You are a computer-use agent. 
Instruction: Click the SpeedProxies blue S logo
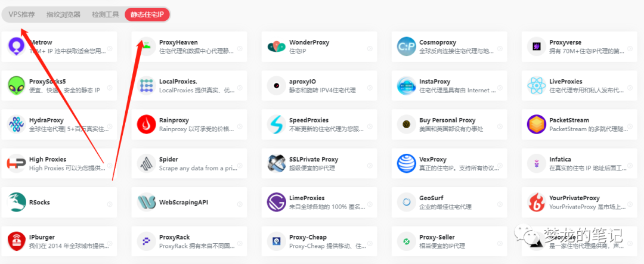[x=277, y=125]
